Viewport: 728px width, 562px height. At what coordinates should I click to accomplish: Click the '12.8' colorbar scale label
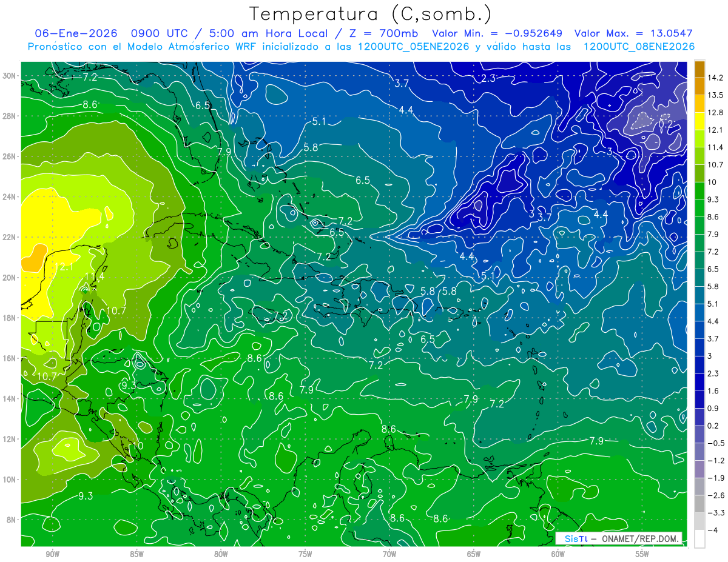716,112
